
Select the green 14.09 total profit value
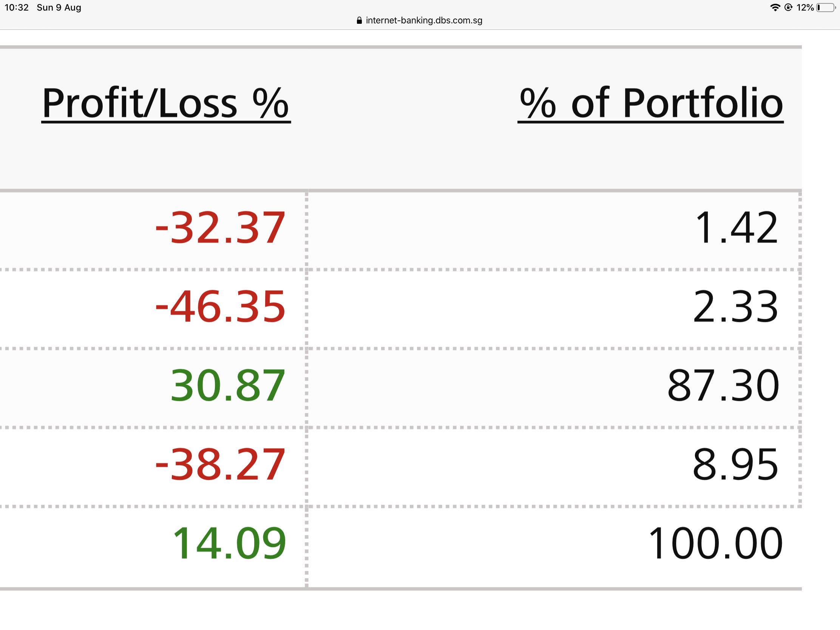pyautogui.click(x=229, y=543)
